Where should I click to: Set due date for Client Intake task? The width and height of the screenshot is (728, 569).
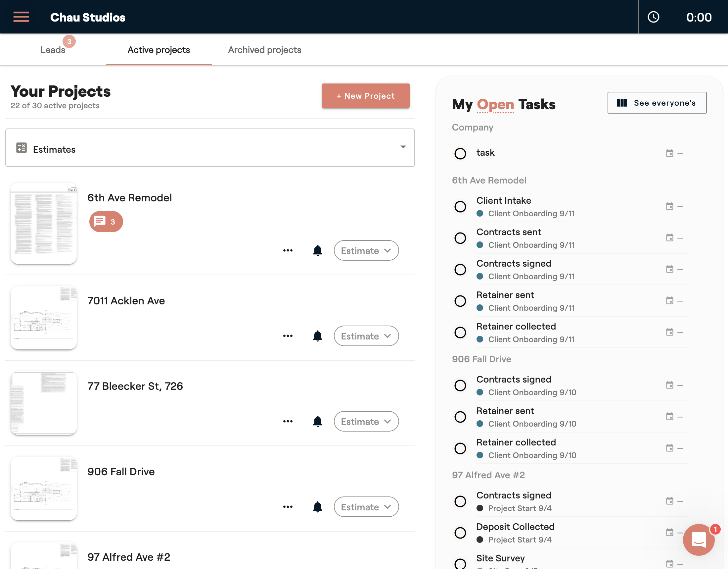click(674, 206)
